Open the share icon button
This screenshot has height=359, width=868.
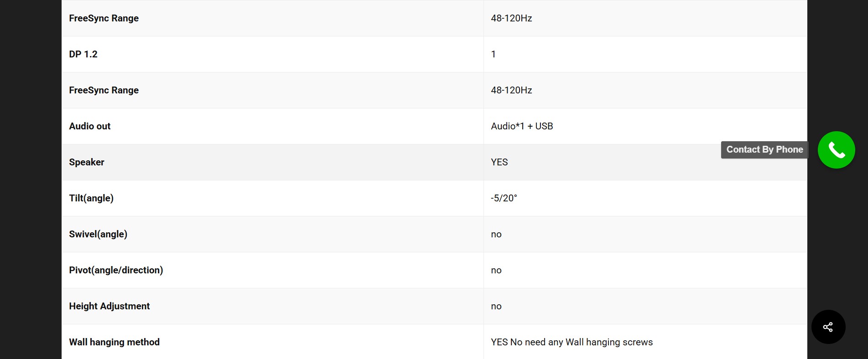pyautogui.click(x=828, y=327)
